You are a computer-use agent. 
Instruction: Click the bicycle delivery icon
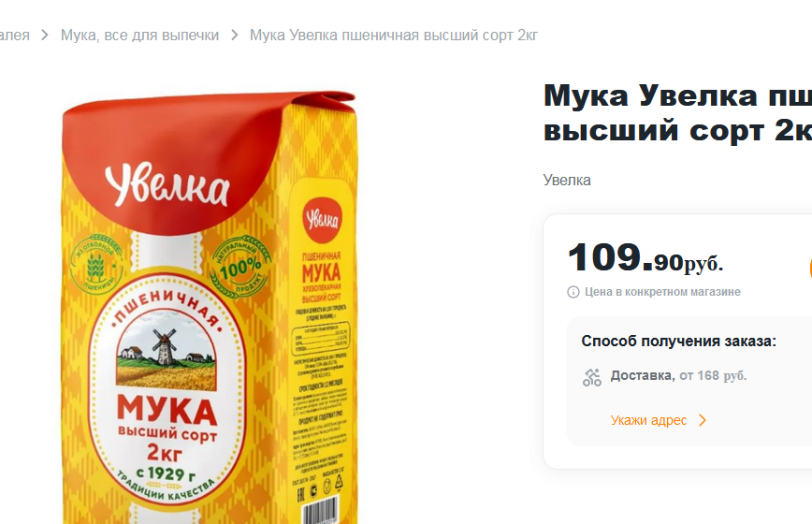(x=592, y=377)
